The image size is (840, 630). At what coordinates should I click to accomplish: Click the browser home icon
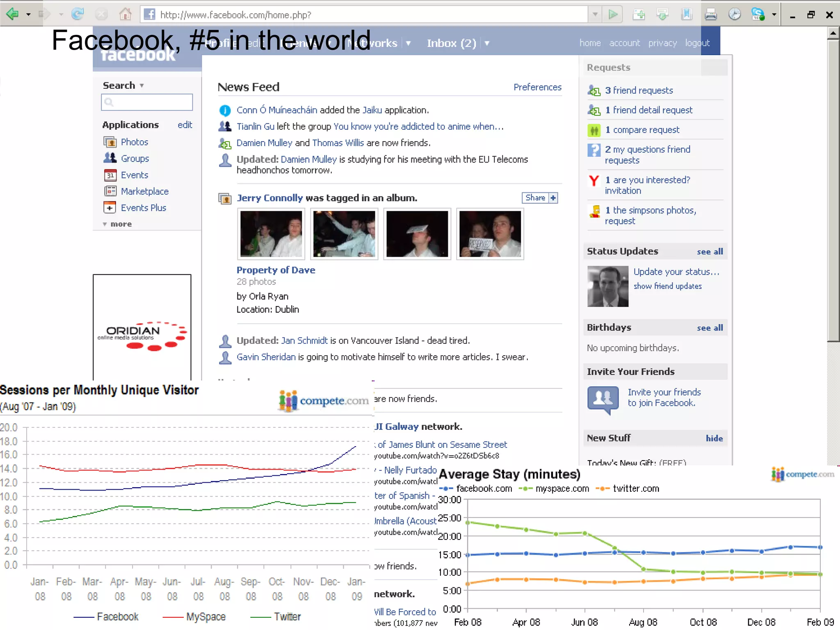point(126,14)
